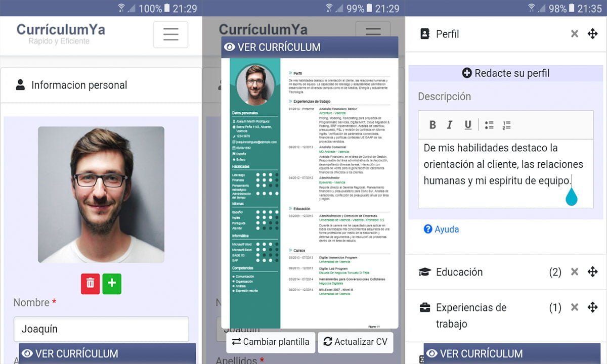The height and width of the screenshot is (364, 607).
Task: Click Actualizar CV button
Action: pos(356,342)
